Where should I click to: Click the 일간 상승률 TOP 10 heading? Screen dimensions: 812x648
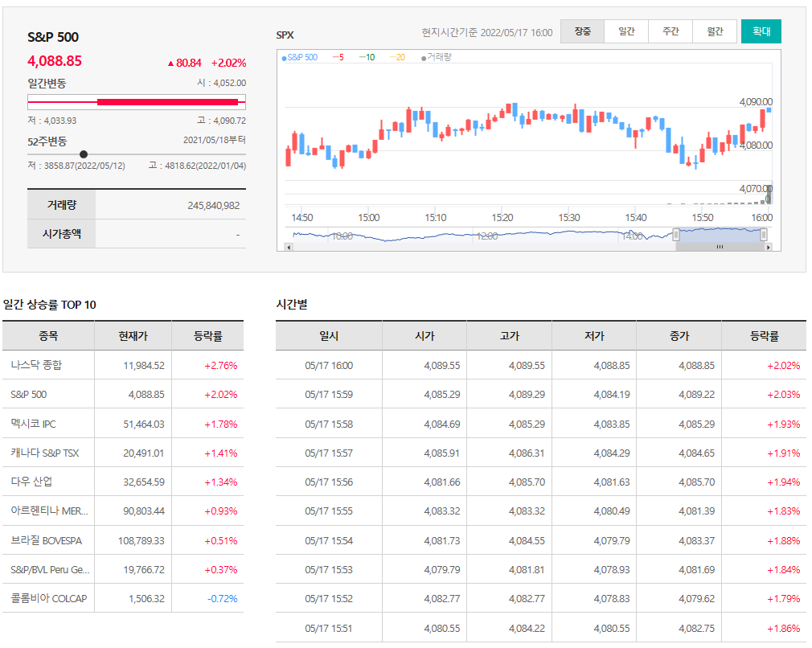pos(50,305)
